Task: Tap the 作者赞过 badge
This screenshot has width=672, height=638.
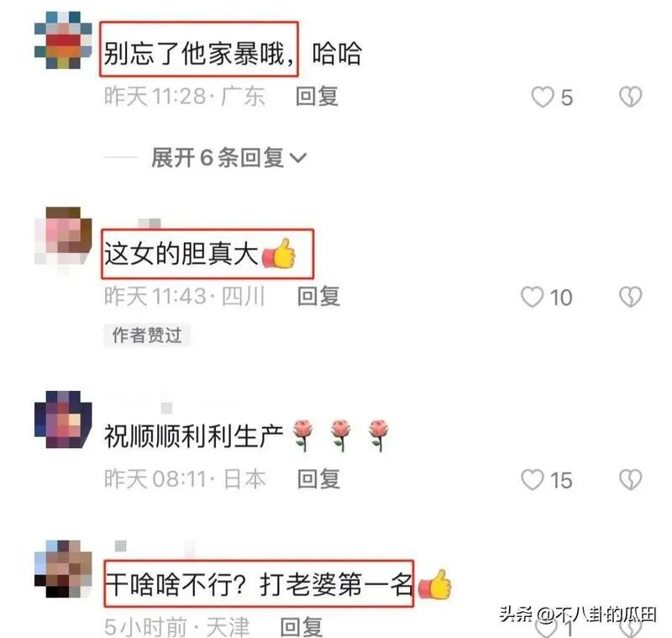Action: [x=146, y=335]
